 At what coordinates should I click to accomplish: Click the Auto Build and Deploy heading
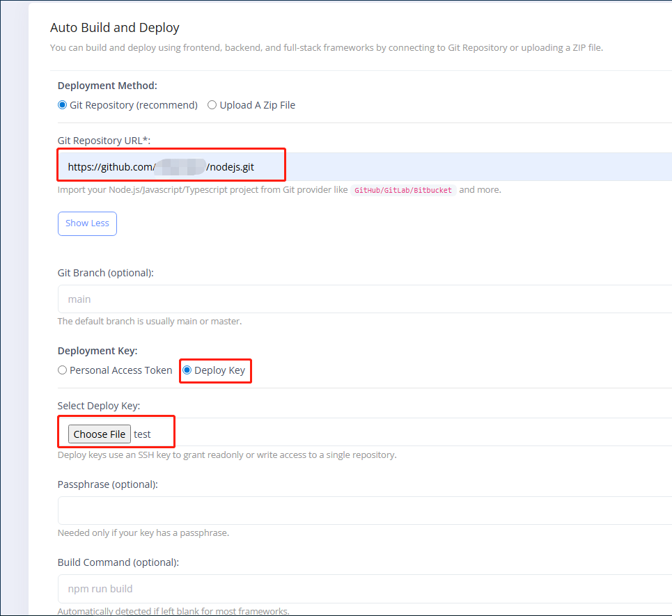(115, 28)
